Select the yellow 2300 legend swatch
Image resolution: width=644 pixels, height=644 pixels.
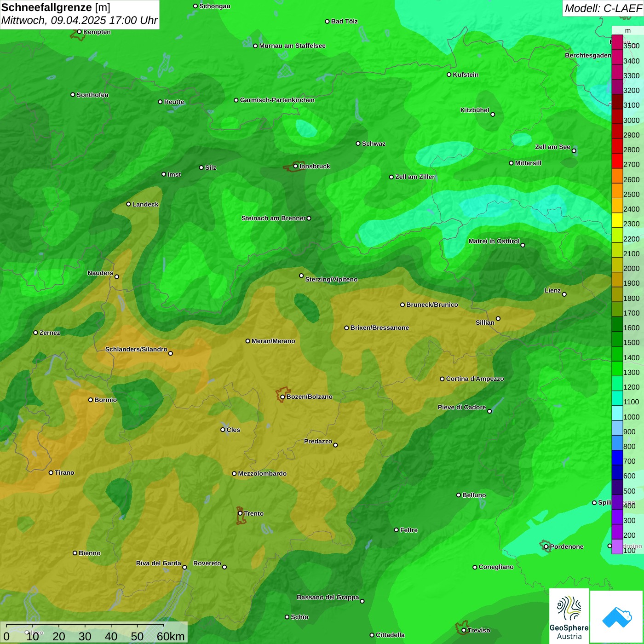pyautogui.click(x=617, y=220)
